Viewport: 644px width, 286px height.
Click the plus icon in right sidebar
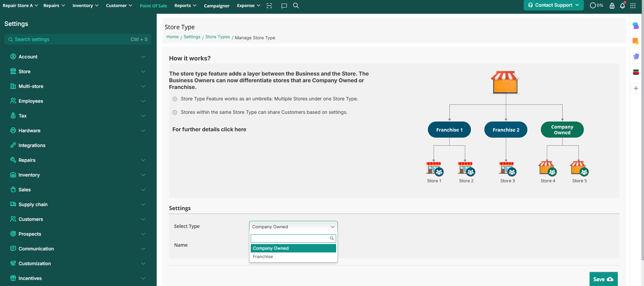pyautogui.click(x=636, y=88)
